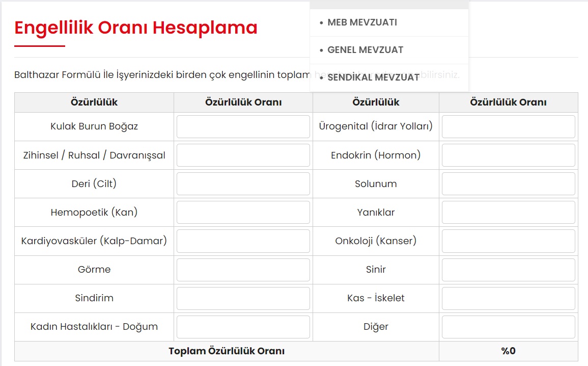Click the Kardiyovasküler (Kalp-Damar) input field
The width and height of the screenshot is (588, 366).
click(243, 241)
